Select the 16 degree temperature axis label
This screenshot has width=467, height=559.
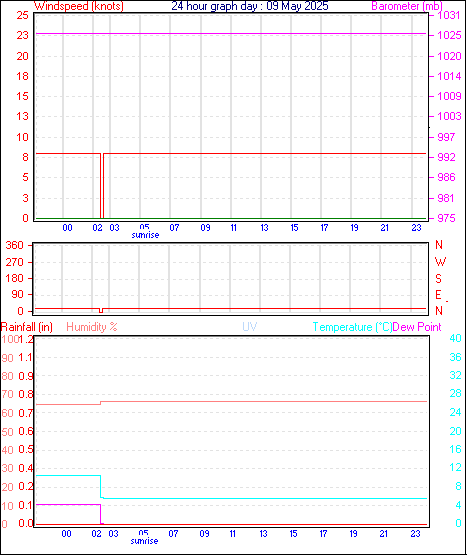(x=455, y=449)
